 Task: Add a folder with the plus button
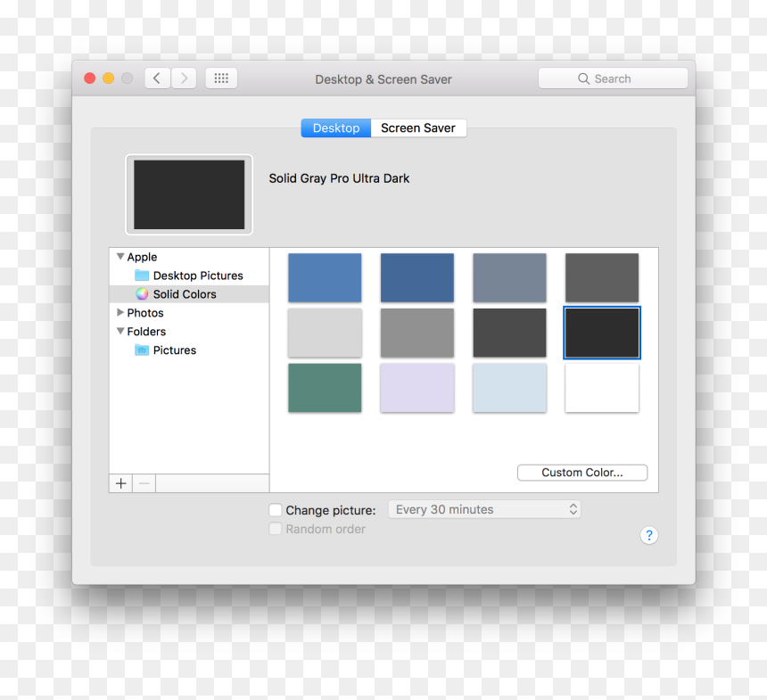(120, 483)
